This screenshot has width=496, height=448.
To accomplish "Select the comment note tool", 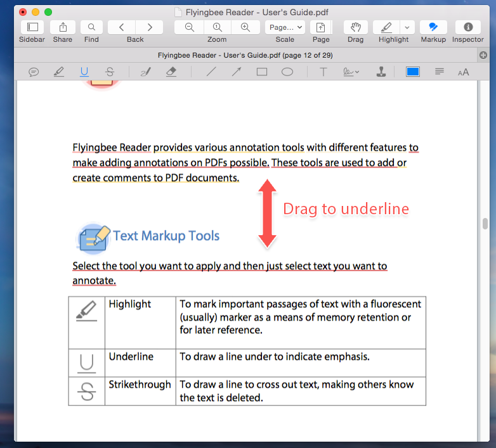I will pyautogui.click(x=34, y=72).
